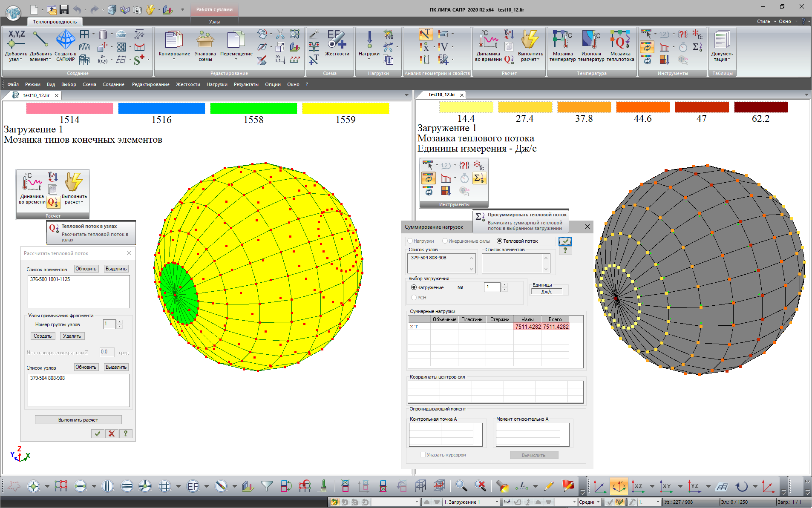Switch to the Теплопроводность ribbon tab
The width and height of the screenshot is (812, 508).
[55, 22]
